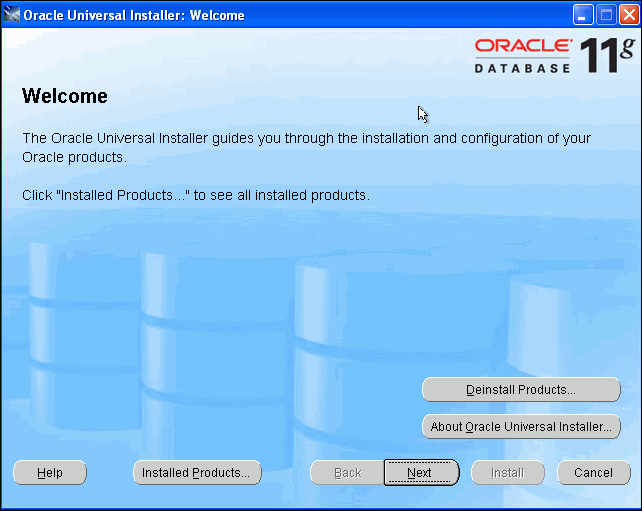Open Installed Products list
Image resolution: width=642 pixels, height=511 pixels.
[x=196, y=473]
